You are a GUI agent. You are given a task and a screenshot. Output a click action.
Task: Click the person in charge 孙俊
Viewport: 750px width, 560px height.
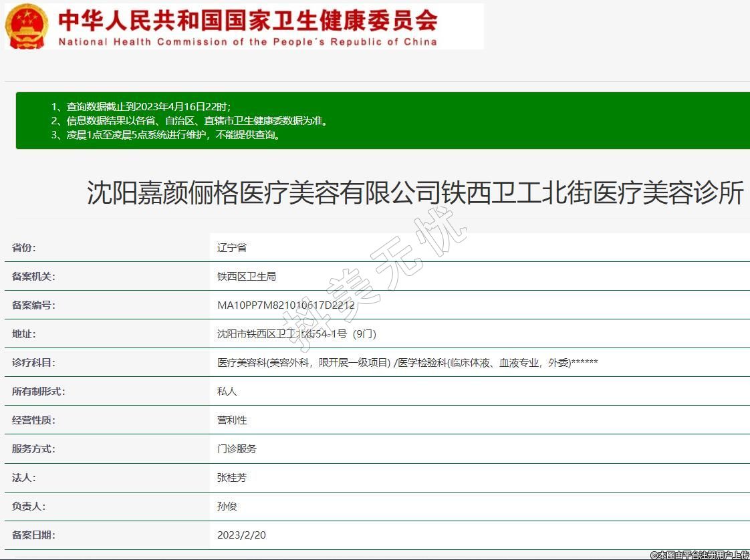227,507
